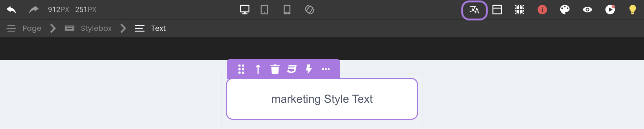Toggle the lightbulb hints icon
The image size is (644, 129).
pyautogui.click(x=633, y=10)
